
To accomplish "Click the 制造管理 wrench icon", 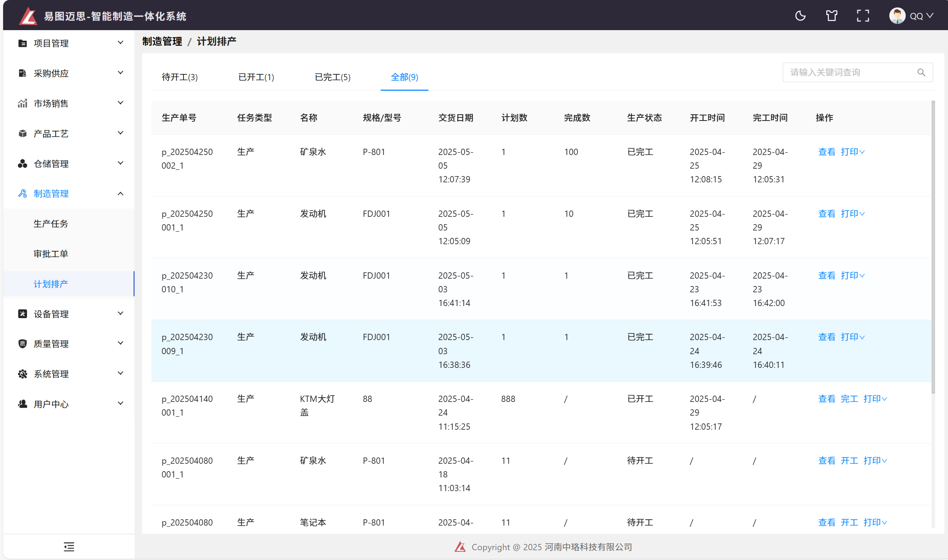I will click(23, 193).
